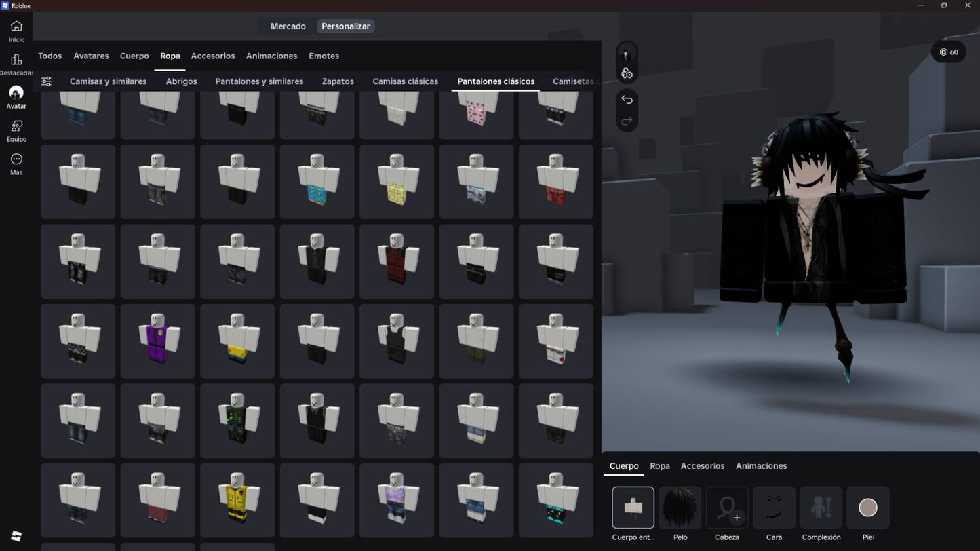The height and width of the screenshot is (551, 980).
Task: Undo the last avatar change
Action: [627, 100]
